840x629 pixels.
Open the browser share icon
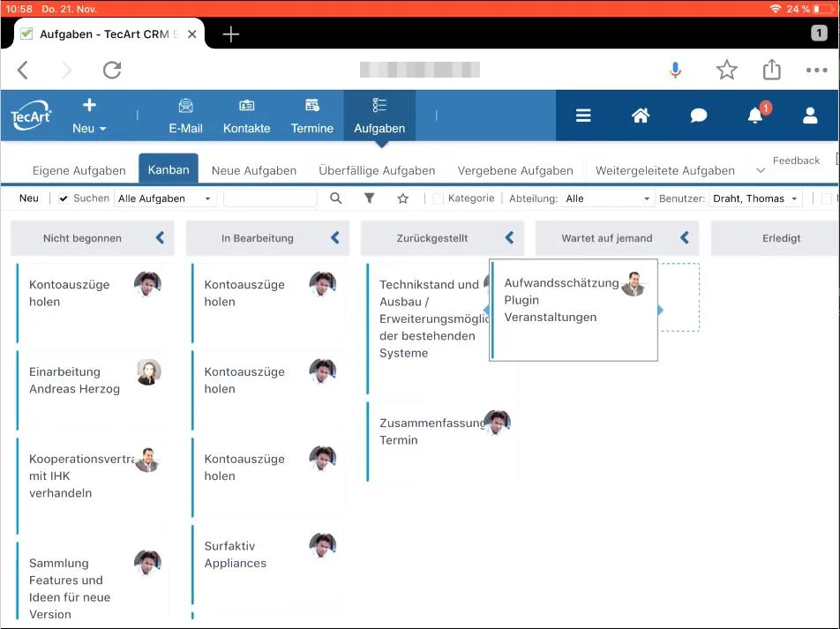[x=771, y=69]
